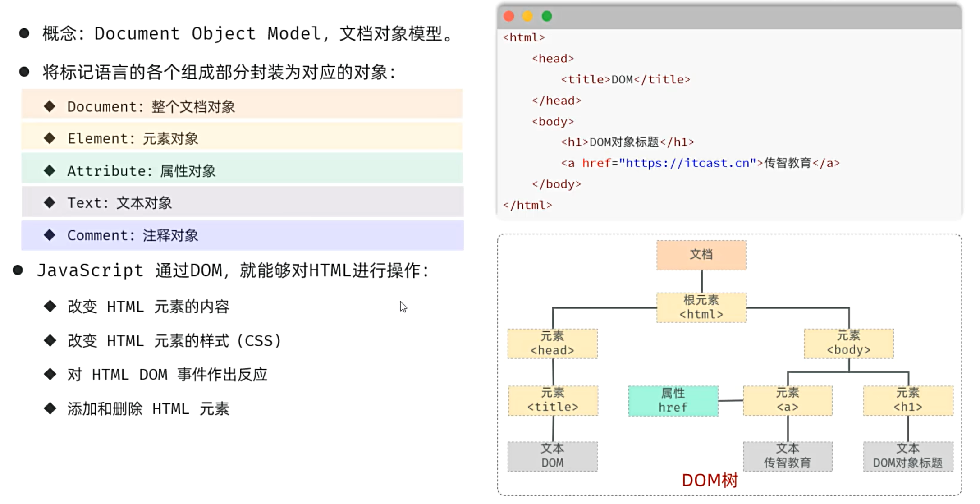
Task: Select the 元素 <title> tree node
Action: (x=553, y=400)
